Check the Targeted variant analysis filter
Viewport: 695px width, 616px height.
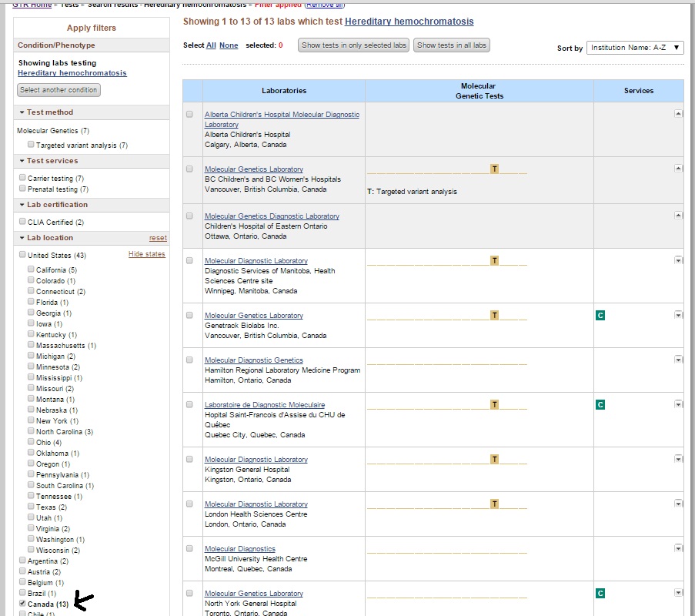pyautogui.click(x=31, y=145)
